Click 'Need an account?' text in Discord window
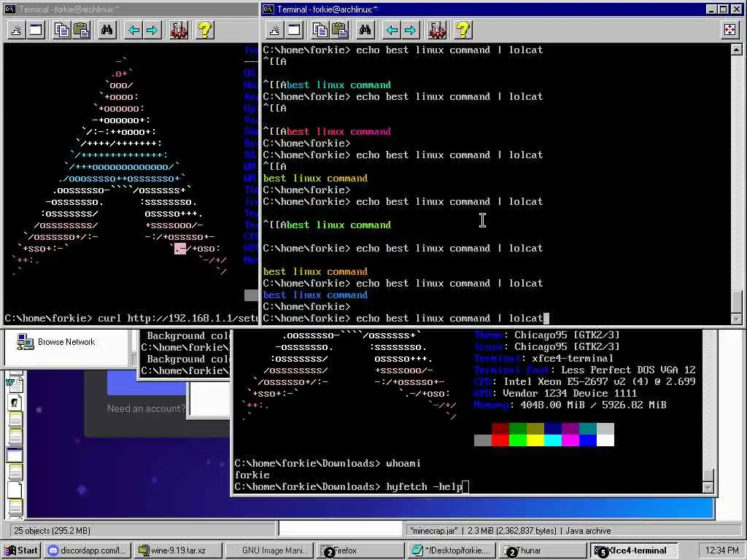Screen dimensions: 747x560 (146, 408)
